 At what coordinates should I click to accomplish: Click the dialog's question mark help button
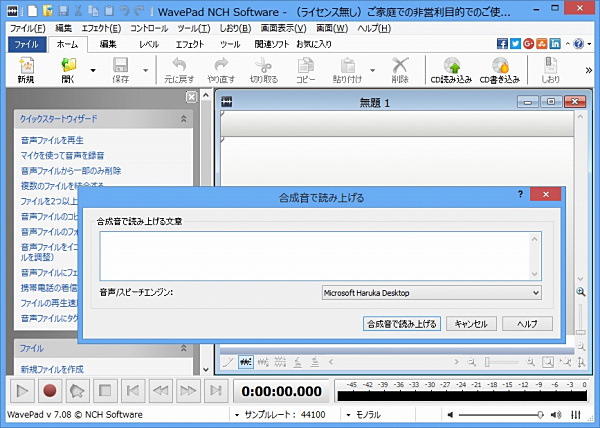tap(520, 194)
